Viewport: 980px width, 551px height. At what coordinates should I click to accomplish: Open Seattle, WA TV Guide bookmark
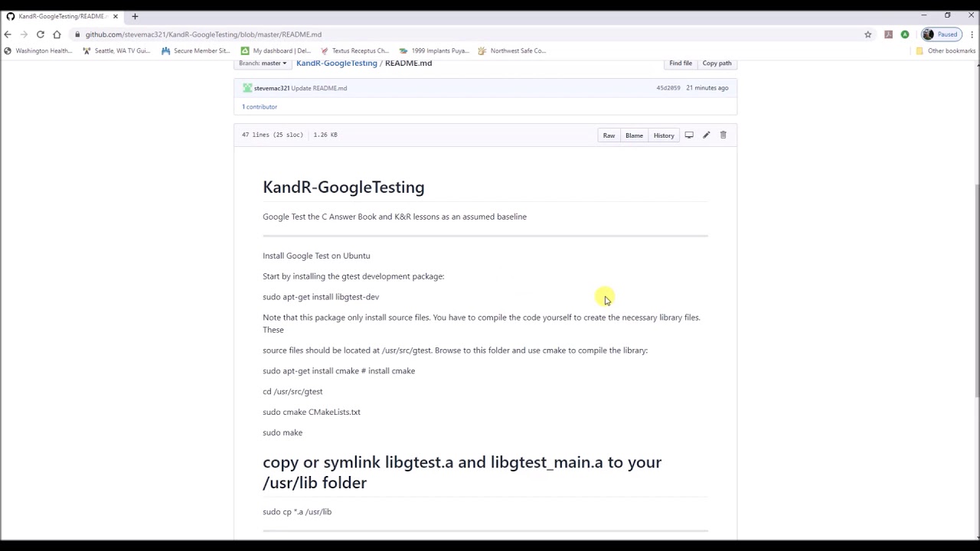(x=116, y=51)
